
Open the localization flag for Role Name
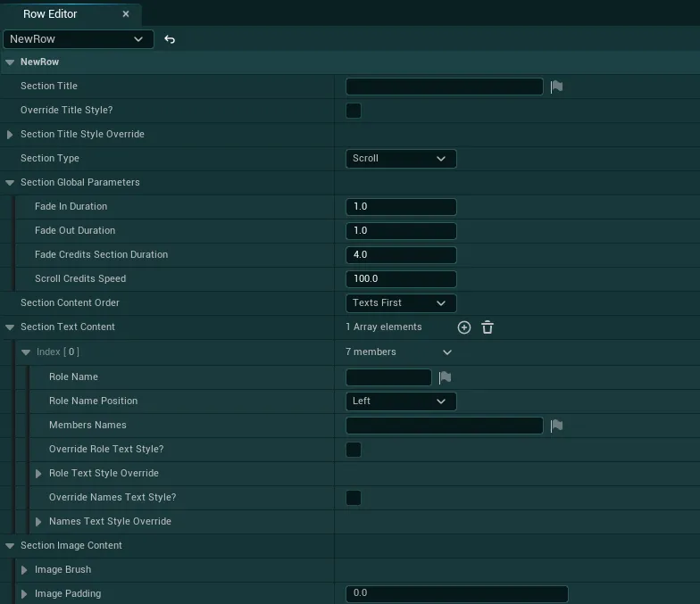(445, 377)
